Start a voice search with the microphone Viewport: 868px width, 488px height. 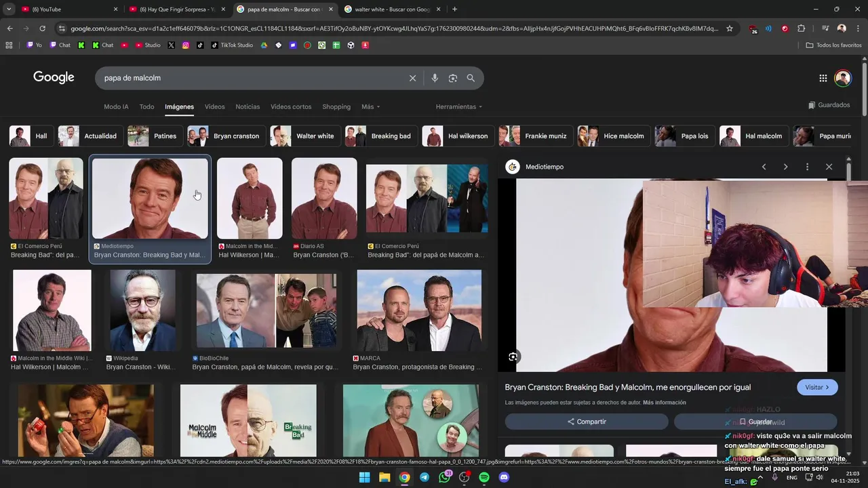[435, 78]
